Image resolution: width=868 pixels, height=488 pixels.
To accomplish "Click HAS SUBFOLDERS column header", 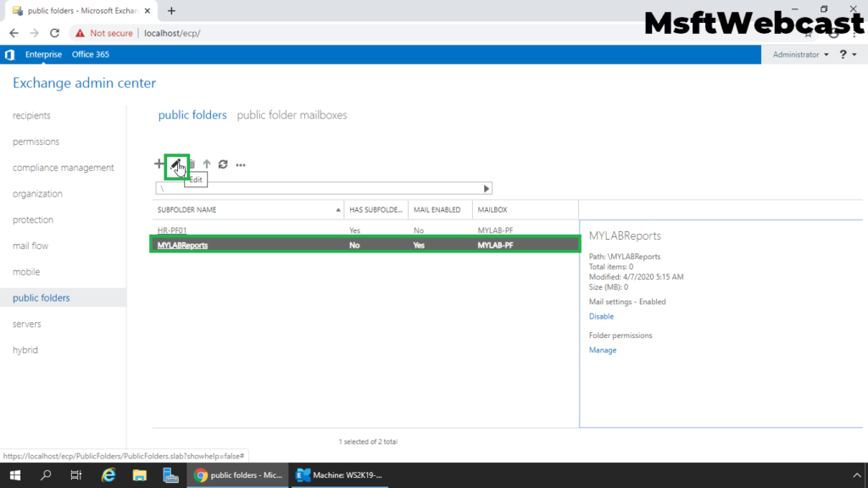I will [x=376, y=210].
